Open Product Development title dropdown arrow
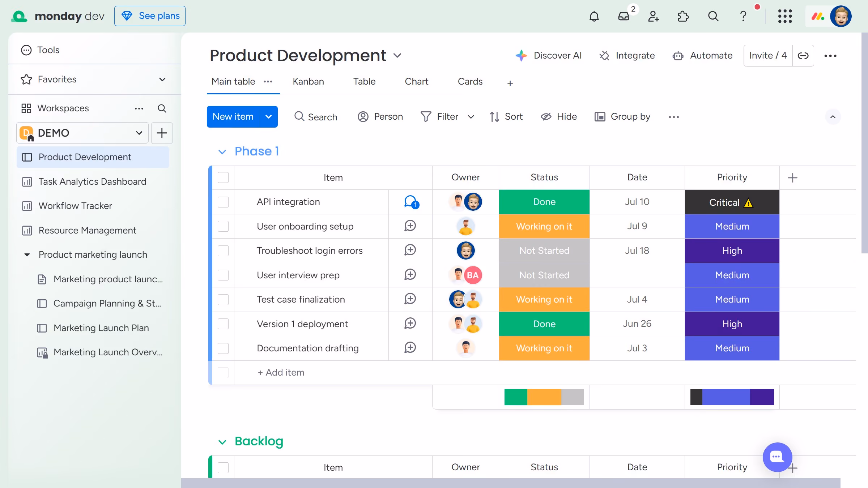This screenshot has width=868, height=488. coord(397,56)
